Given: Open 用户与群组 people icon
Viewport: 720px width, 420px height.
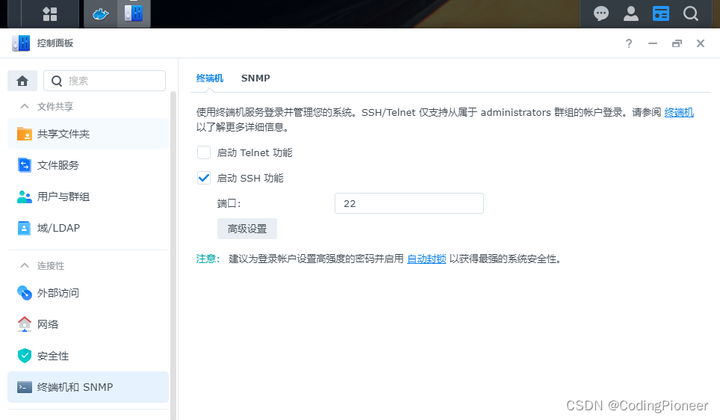Looking at the screenshot, I should (24, 196).
